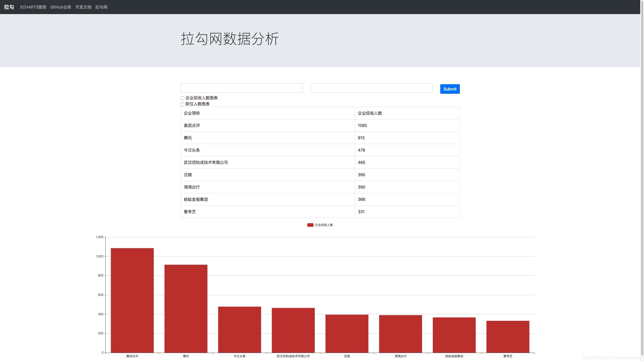
Task: Click the 滴滴出行 chart bar
Action: click(400, 334)
